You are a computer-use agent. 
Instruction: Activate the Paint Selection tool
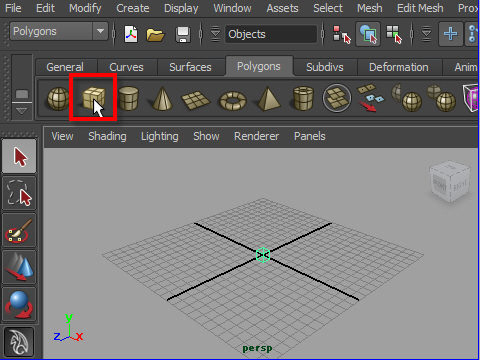point(19,231)
